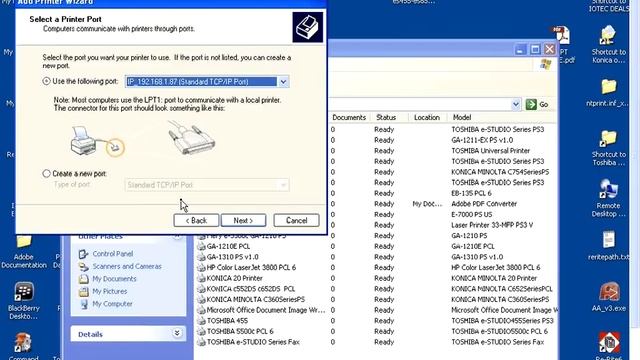Click 'KONICA MINOLTA C754SeriesPS' model cell
640x360 pixels.
click(500, 172)
